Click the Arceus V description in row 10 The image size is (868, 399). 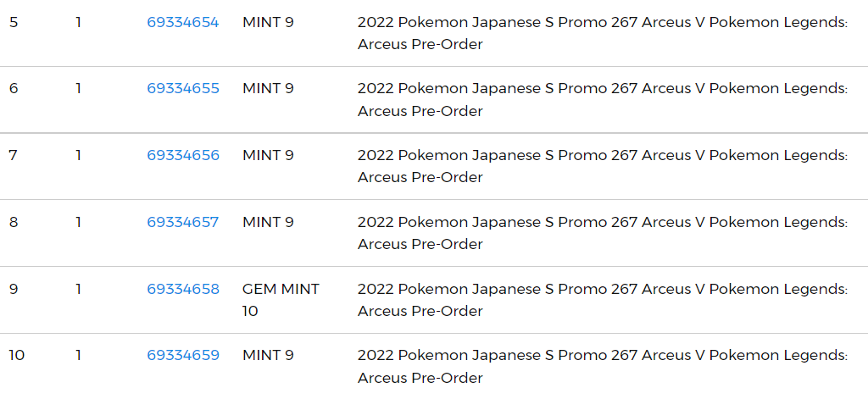click(603, 366)
